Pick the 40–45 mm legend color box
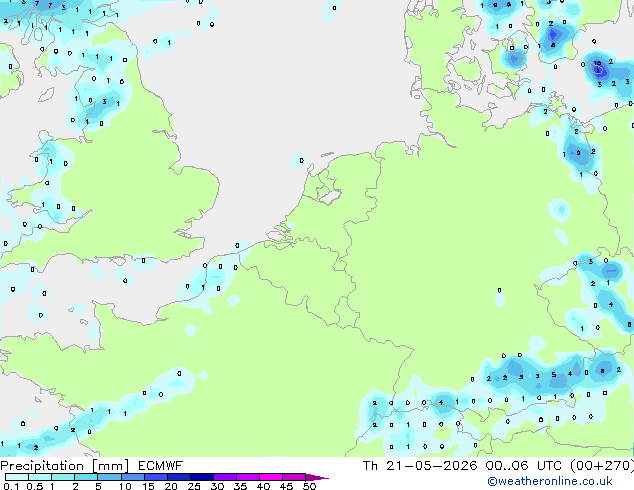Image resolution: width=634 pixels, height=490 pixels. click(x=271, y=477)
